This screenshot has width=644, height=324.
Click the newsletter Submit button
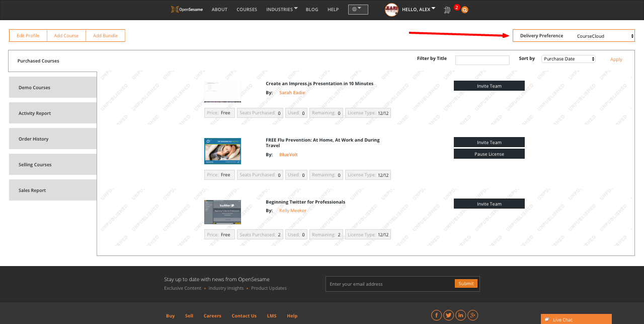pyautogui.click(x=466, y=284)
